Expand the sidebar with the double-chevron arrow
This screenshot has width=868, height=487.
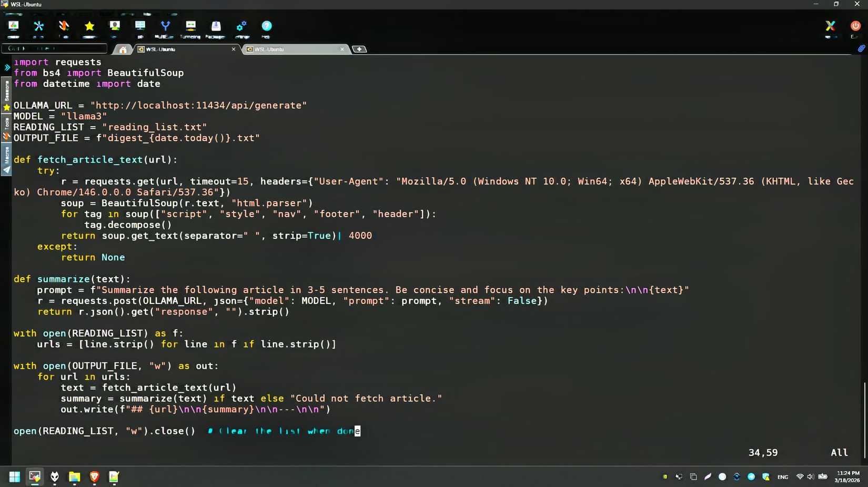pyautogui.click(x=7, y=67)
